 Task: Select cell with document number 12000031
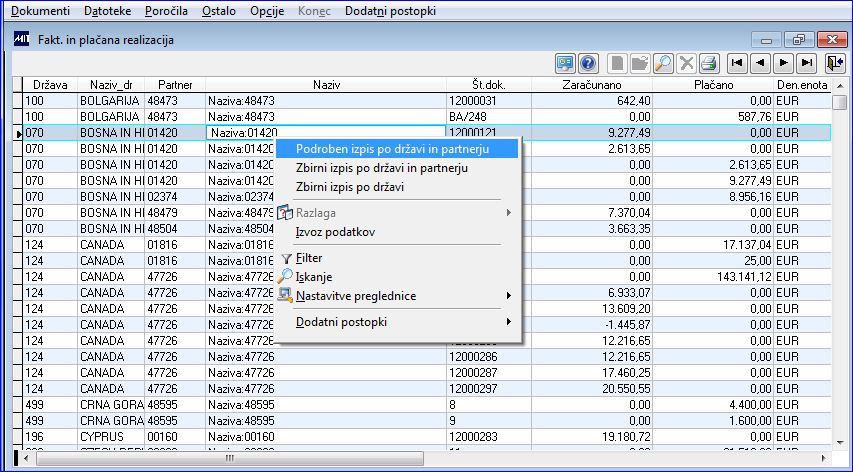(x=489, y=101)
